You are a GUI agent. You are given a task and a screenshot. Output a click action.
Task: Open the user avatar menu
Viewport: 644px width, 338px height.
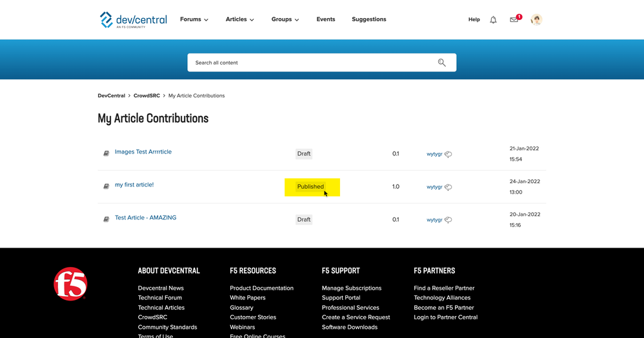(536, 19)
